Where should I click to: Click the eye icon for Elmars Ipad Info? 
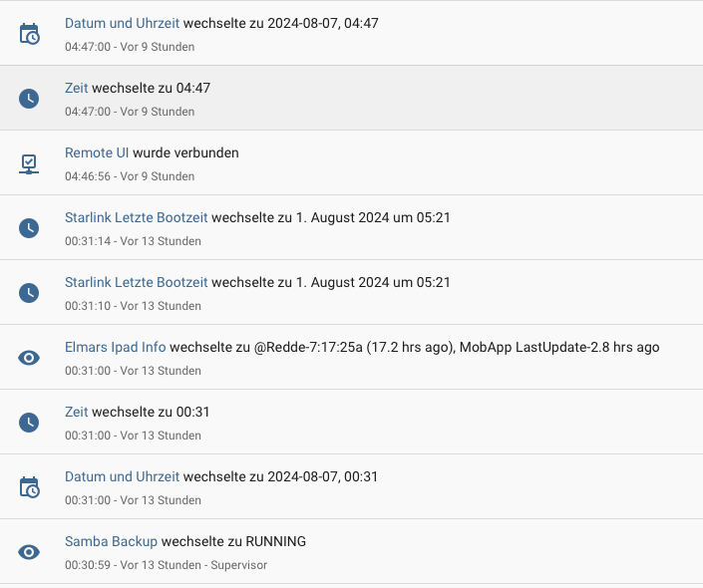(x=29, y=358)
